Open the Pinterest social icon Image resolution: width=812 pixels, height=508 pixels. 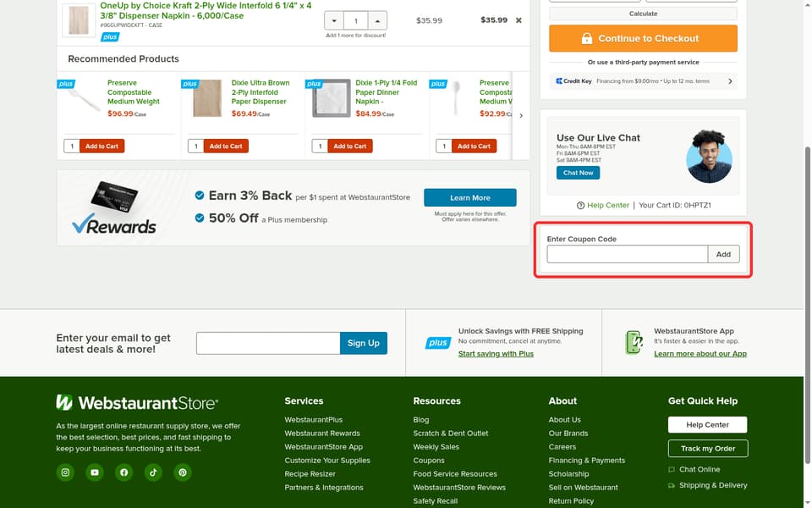coord(183,472)
